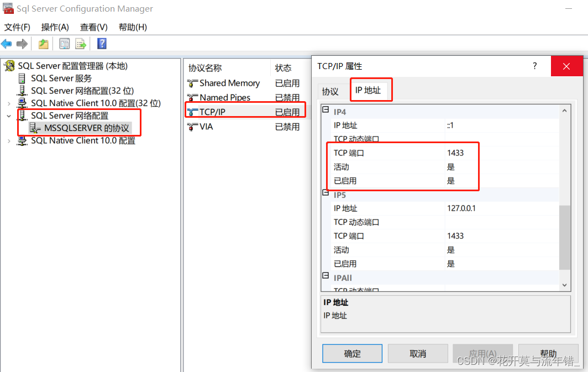Click the IP5 TCP 端口 value 1433
The width and height of the screenshot is (588, 372).
click(455, 236)
